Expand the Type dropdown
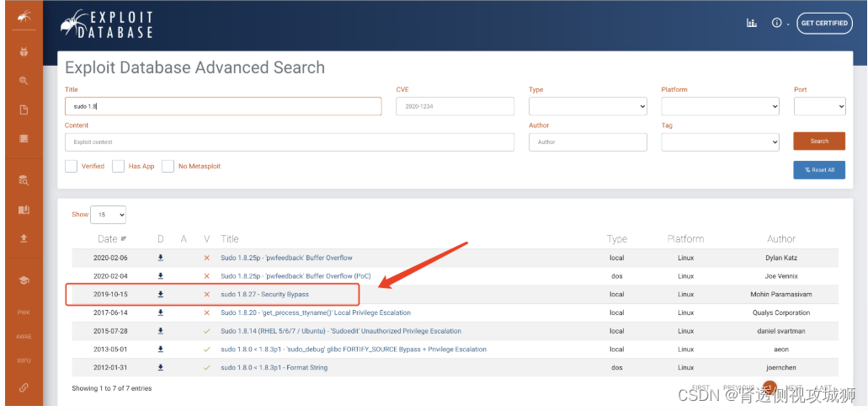868x411 pixels. [588, 106]
